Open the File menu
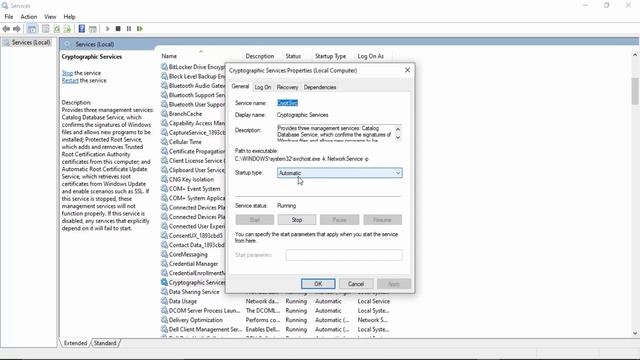 coord(9,17)
